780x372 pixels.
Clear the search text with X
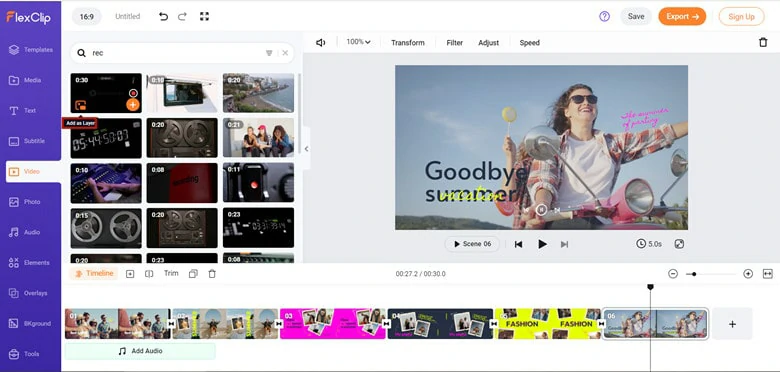pyautogui.click(x=285, y=53)
